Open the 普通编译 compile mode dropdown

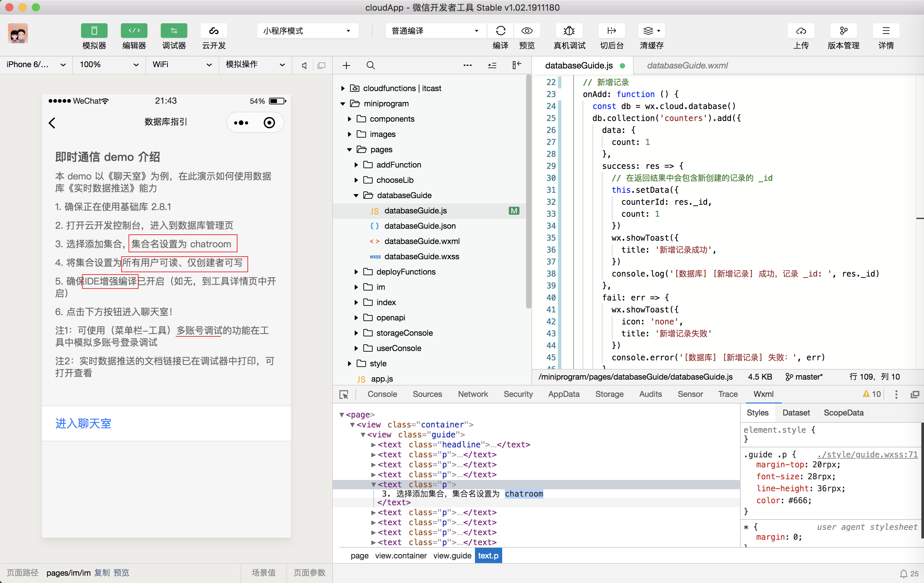(x=436, y=31)
